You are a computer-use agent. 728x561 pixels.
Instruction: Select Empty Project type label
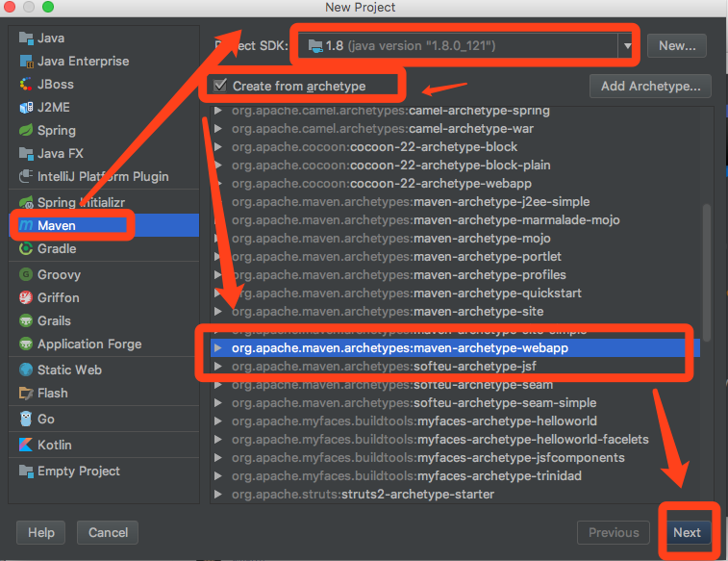click(79, 471)
